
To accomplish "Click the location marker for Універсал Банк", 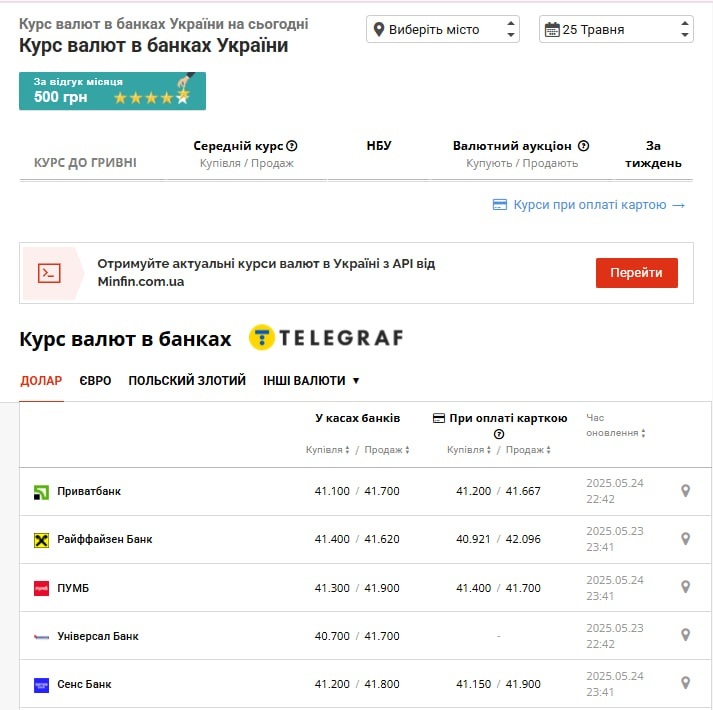I will pos(685,635).
